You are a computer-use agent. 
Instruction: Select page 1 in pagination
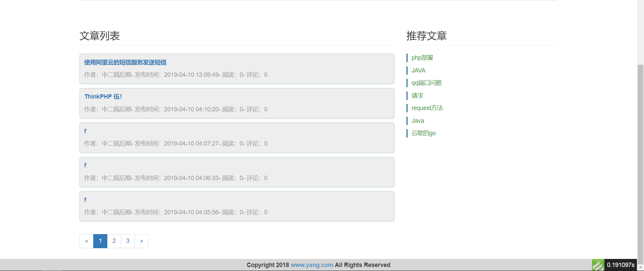(100, 241)
